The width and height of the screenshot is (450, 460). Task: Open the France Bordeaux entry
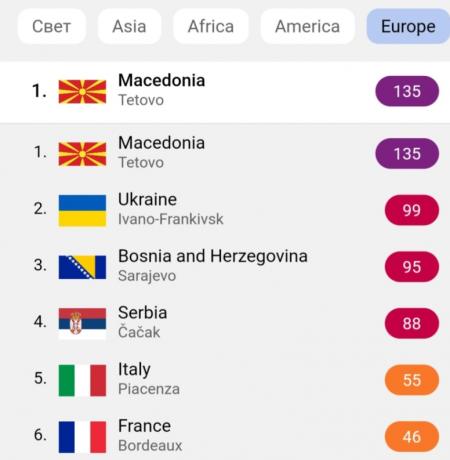coord(225,437)
